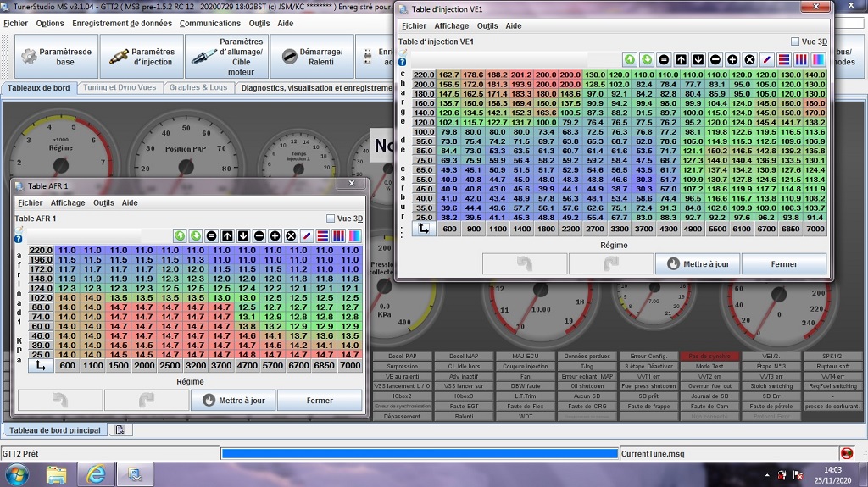Image resolution: width=868 pixels, height=487 pixels.
Task: Click the blue progress bar in status bar
Action: 419,453
